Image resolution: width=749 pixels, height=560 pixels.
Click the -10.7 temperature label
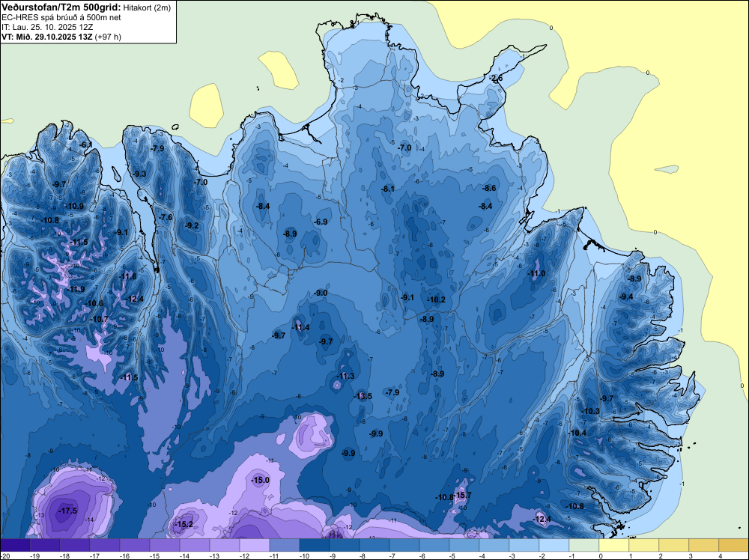coord(99,320)
